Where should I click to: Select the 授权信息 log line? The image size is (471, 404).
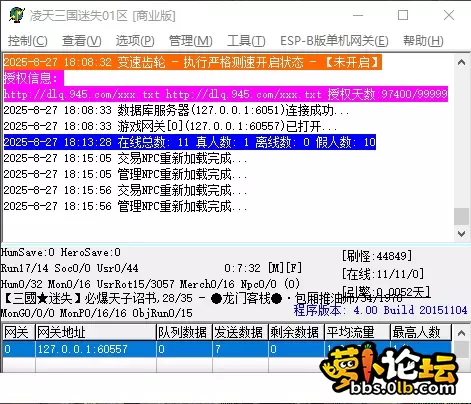[33, 78]
